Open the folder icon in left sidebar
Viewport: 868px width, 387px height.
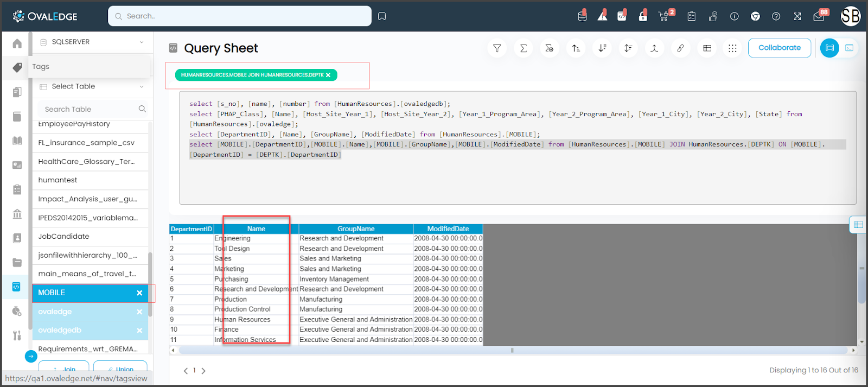point(17,262)
